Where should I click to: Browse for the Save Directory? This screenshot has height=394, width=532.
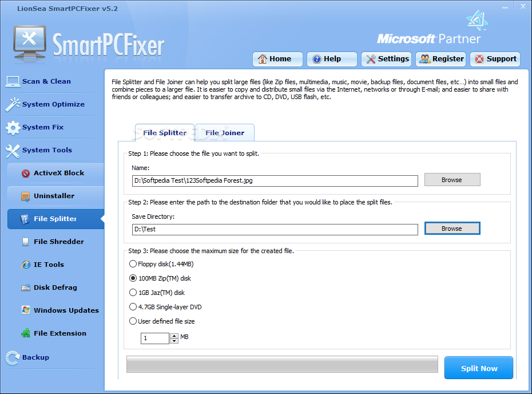click(x=452, y=228)
